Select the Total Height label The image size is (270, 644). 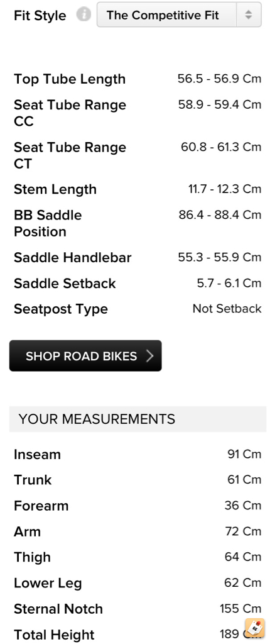click(x=54, y=635)
